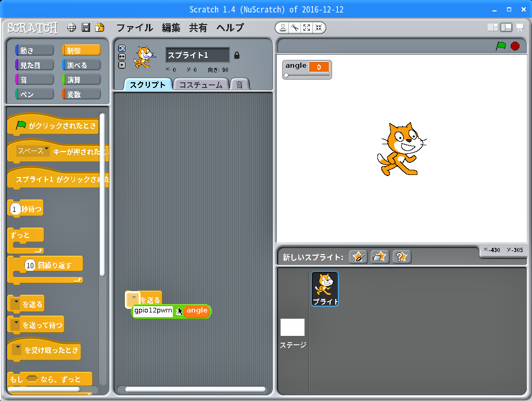Switch to small stage layout

pos(492,28)
